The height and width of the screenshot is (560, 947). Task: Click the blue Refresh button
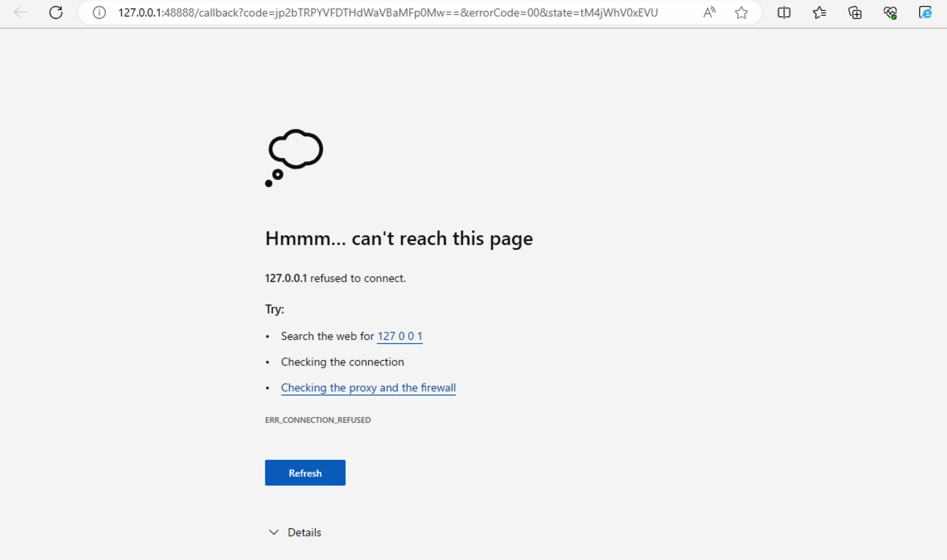tap(305, 473)
